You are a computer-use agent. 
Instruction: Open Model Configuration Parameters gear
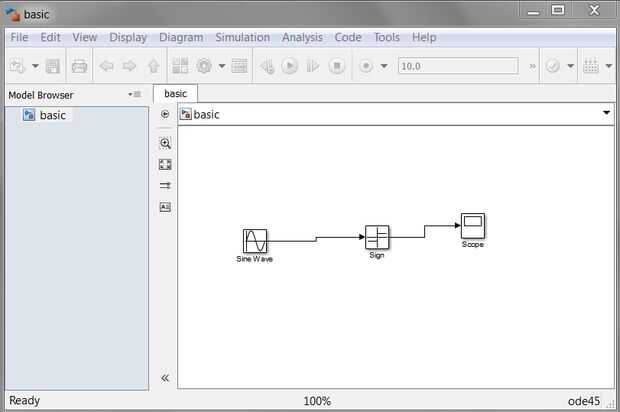(204, 66)
